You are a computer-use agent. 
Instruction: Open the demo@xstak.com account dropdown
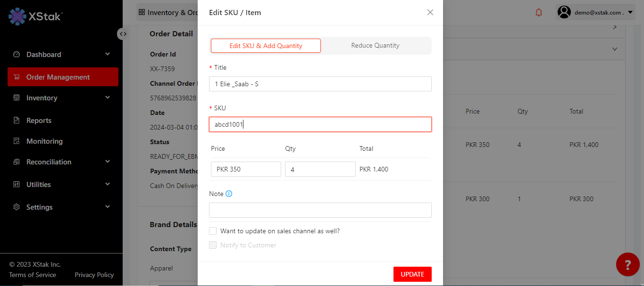pyautogui.click(x=630, y=13)
